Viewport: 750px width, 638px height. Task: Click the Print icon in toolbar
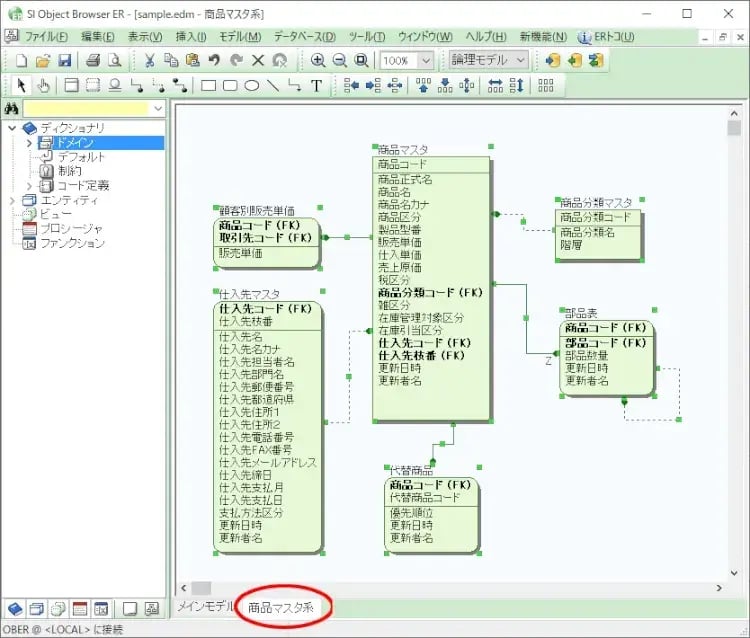tap(93, 60)
